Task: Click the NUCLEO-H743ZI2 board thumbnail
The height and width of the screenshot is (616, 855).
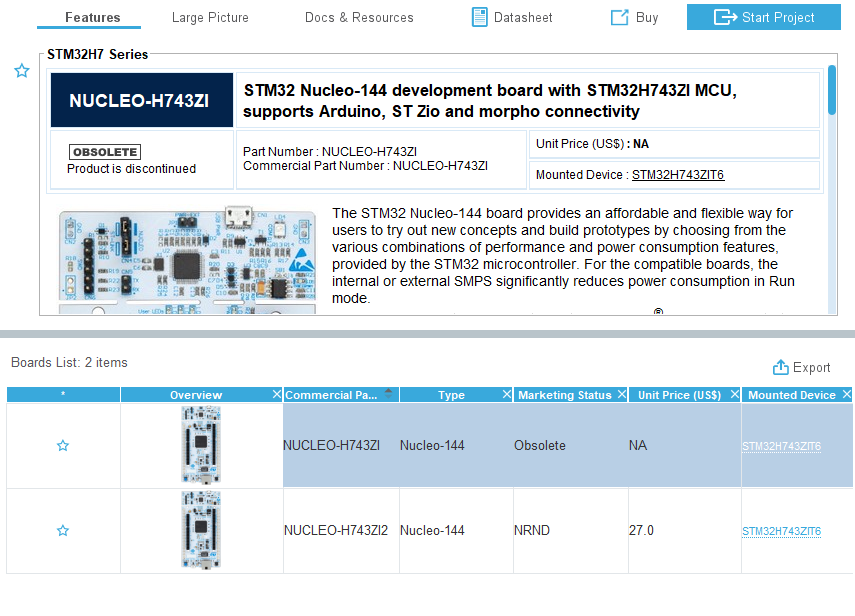Action: pyautogui.click(x=201, y=530)
